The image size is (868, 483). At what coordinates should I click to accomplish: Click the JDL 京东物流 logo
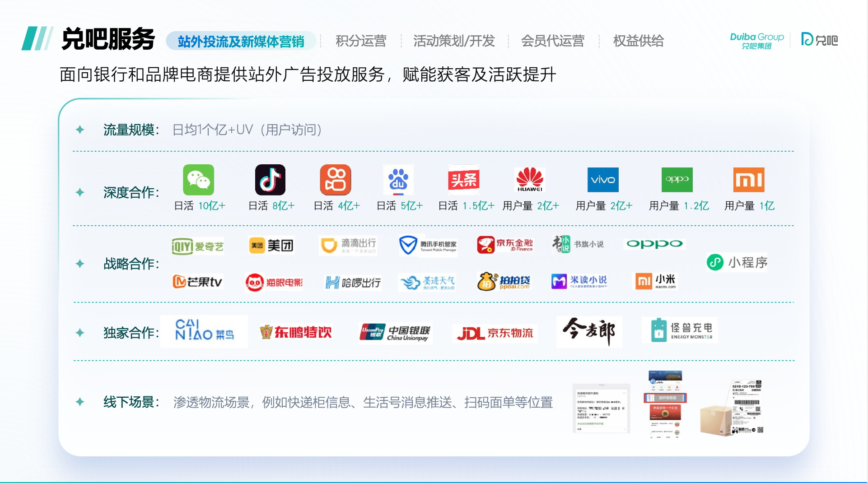495,334
